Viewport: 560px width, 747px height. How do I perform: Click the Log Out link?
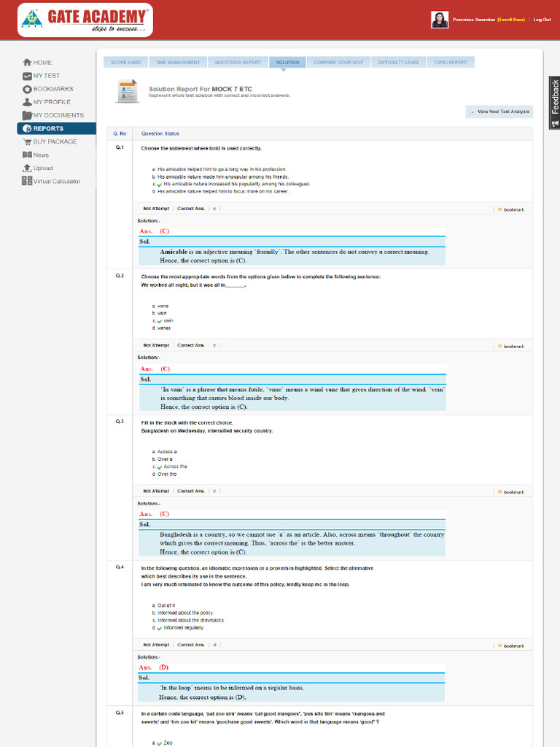click(542, 20)
